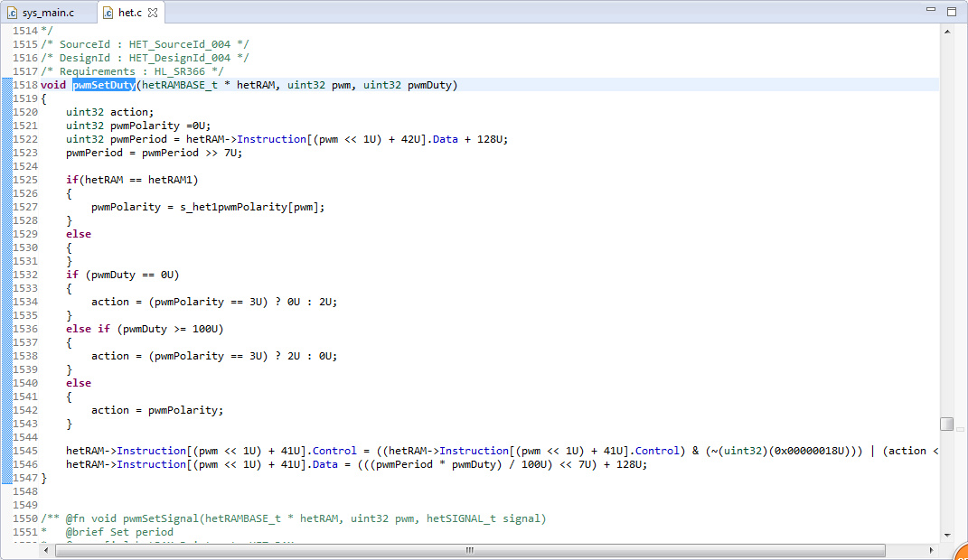The height and width of the screenshot is (560, 968).
Task: Click the highlighted pwmSetDuty function name
Action: pos(104,85)
